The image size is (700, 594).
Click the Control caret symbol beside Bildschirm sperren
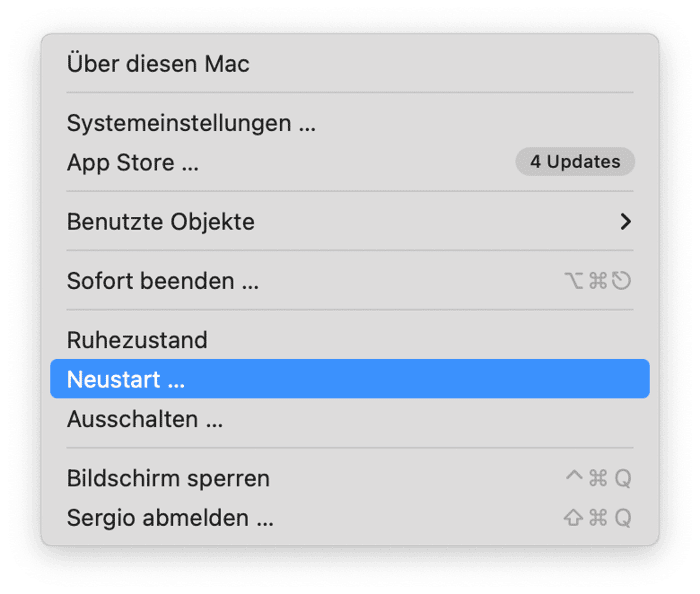point(574,478)
